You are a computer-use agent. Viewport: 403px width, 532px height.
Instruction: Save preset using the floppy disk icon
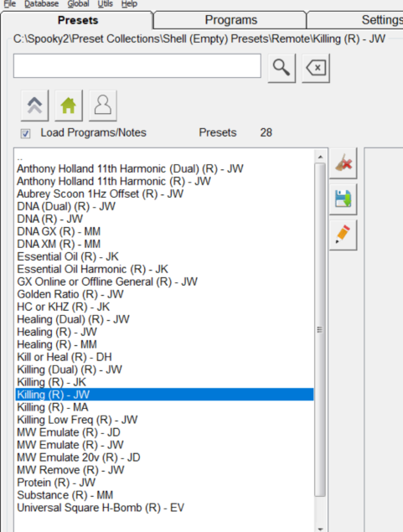point(344,199)
